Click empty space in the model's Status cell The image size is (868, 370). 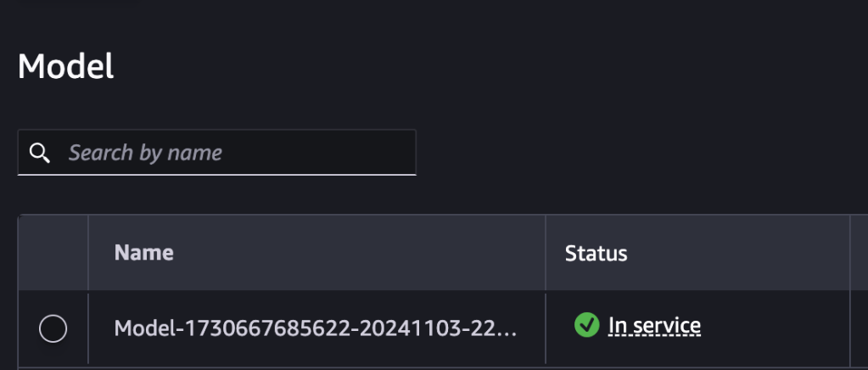(781, 328)
